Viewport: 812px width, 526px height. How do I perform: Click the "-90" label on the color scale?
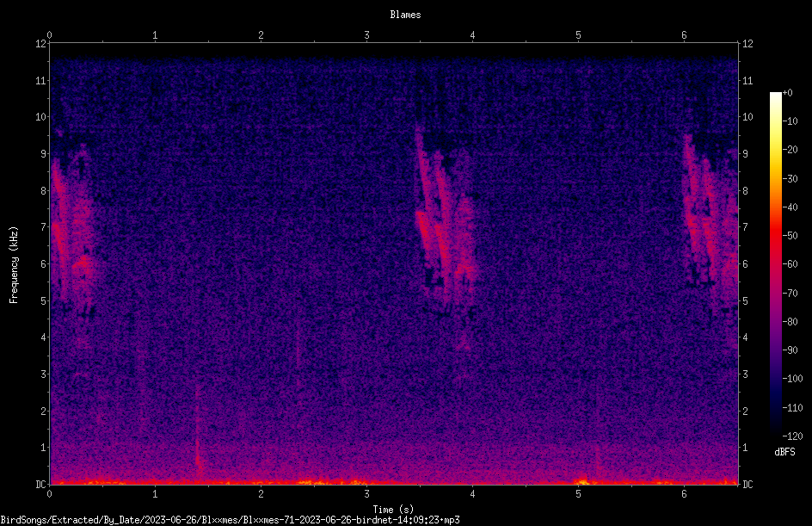click(790, 350)
